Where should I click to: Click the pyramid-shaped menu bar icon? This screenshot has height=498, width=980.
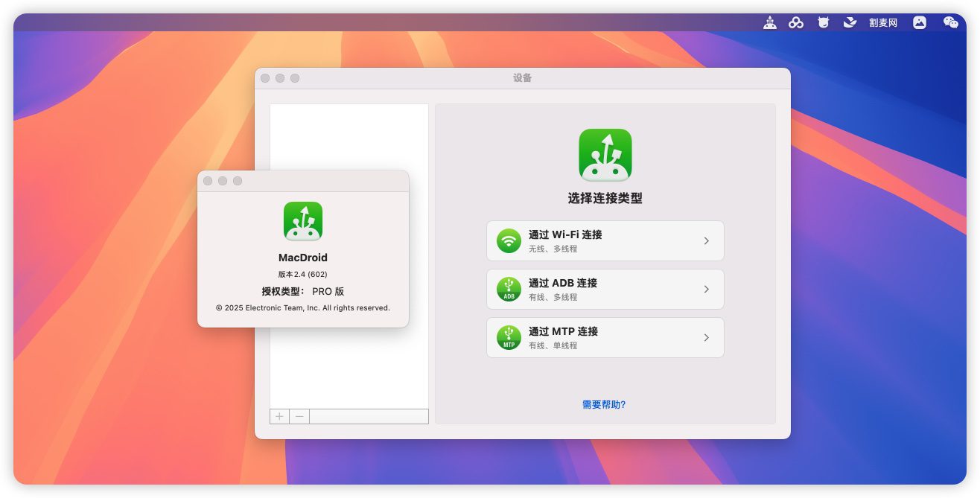click(770, 22)
